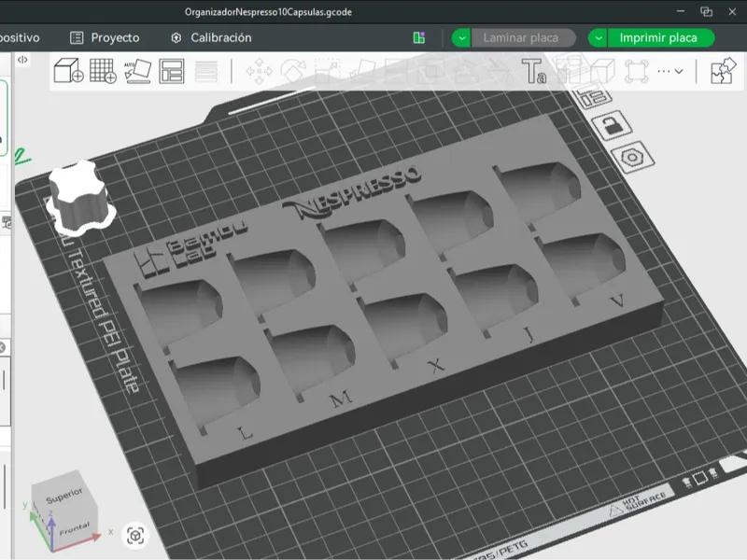
Task: Click the plate arrange icon above the lock
Action: (593, 98)
